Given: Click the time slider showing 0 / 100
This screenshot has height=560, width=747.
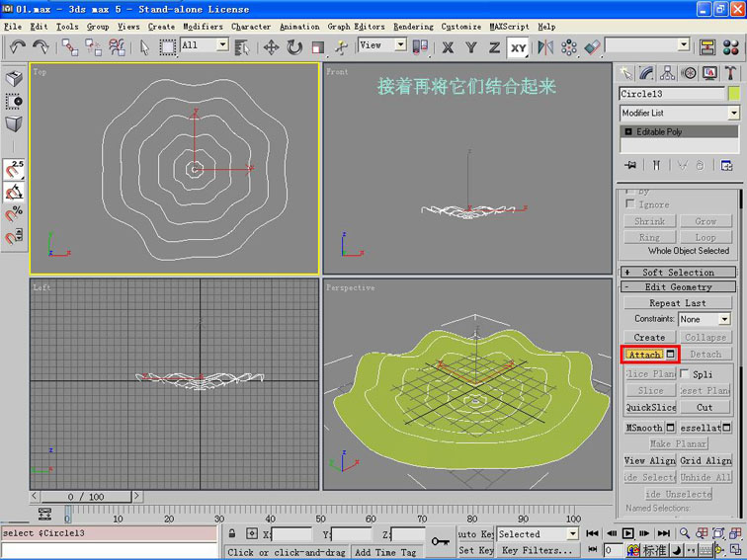Looking at the screenshot, I should [86, 497].
